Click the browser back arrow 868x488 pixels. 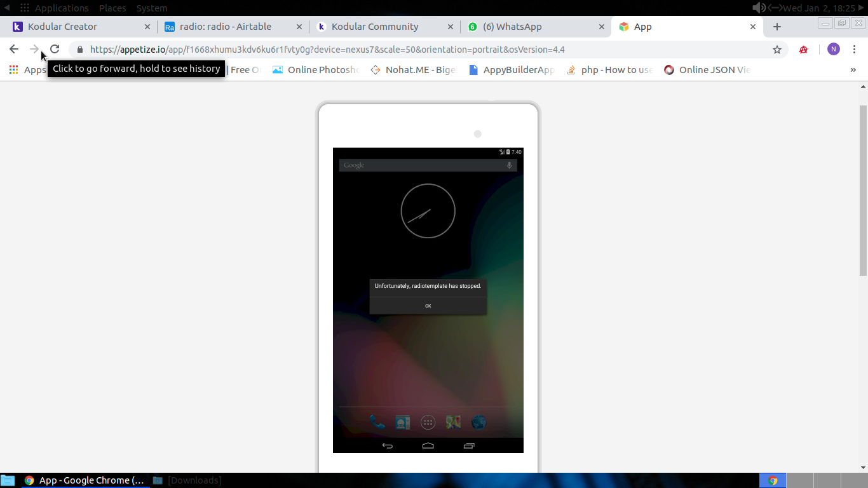14,50
